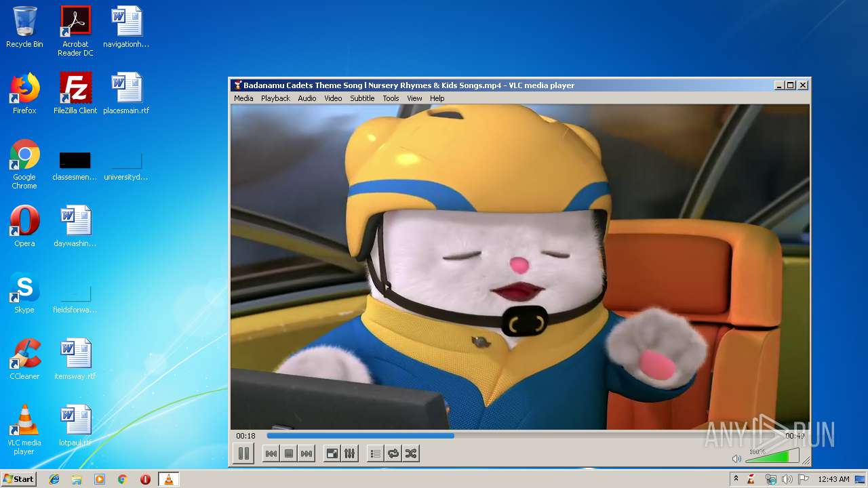Select the Google Chrome desktop shortcut
The image size is (868, 488).
(24, 164)
